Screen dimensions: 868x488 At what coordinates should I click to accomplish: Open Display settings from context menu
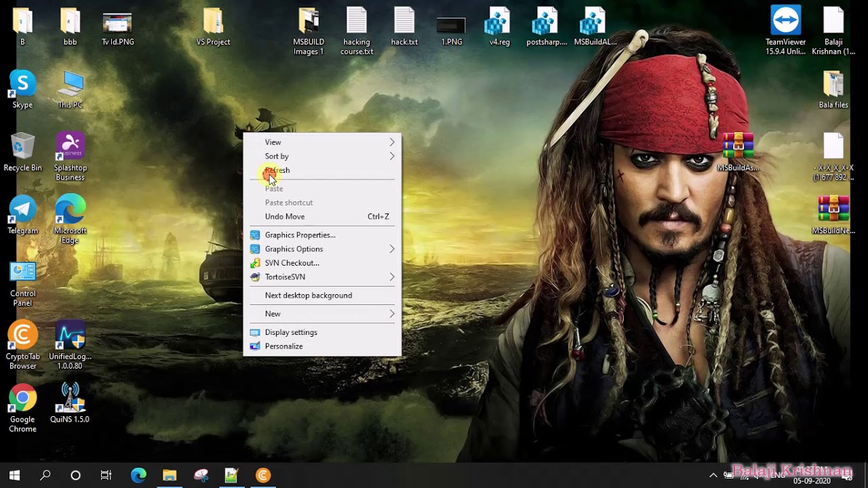tap(322, 332)
